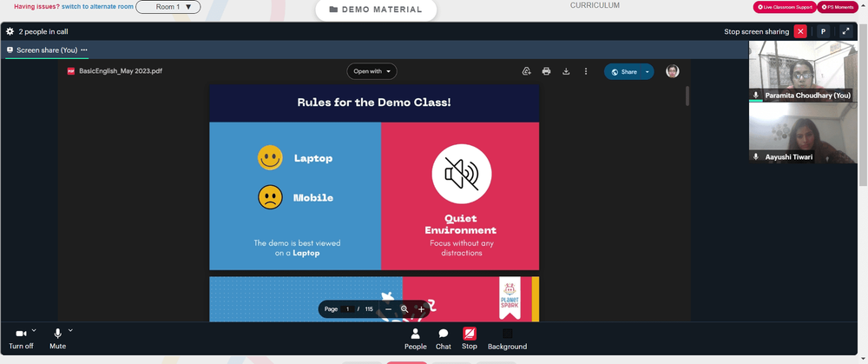Zoom out PDF with minus icon
The height and width of the screenshot is (364, 868).
pos(388,309)
